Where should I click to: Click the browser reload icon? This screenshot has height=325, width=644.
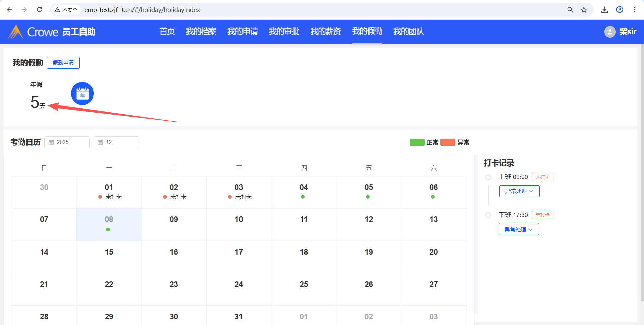[40, 10]
